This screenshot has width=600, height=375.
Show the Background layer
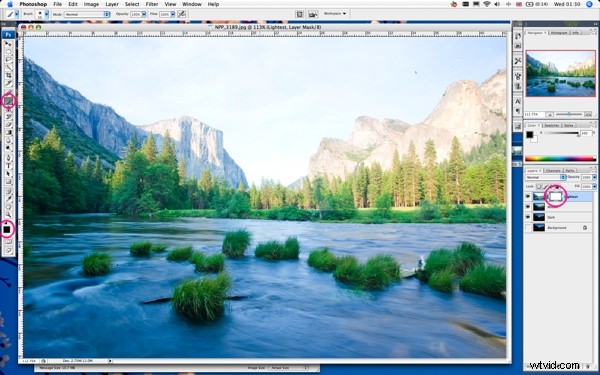pyautogui.click(x=528, y=228)
